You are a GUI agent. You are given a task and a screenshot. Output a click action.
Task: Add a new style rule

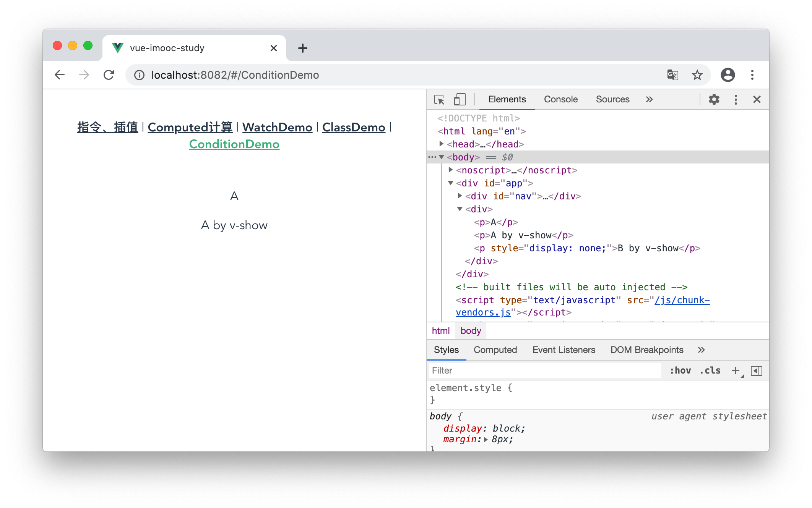736,370
